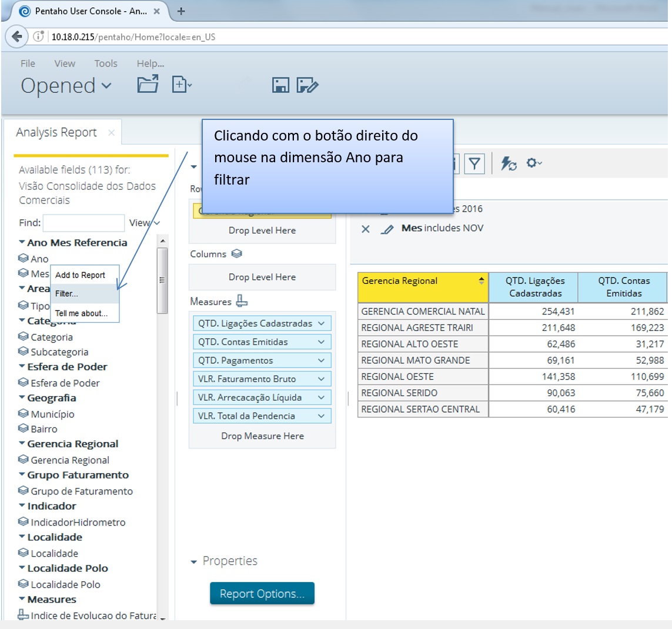
Task: Open a file with the Browse Files icon
Action: coord(148,84)
